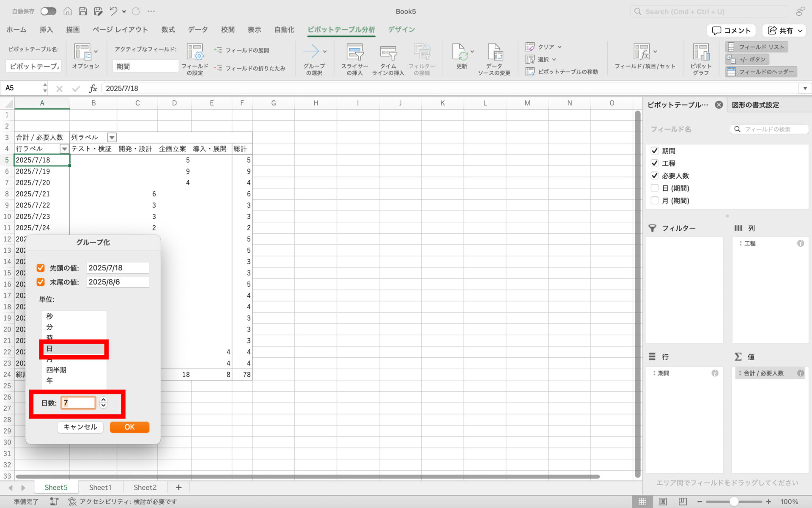Click the キャンセル button
Viewport: 812px width, 508px height.
click(x=80, y=427)
